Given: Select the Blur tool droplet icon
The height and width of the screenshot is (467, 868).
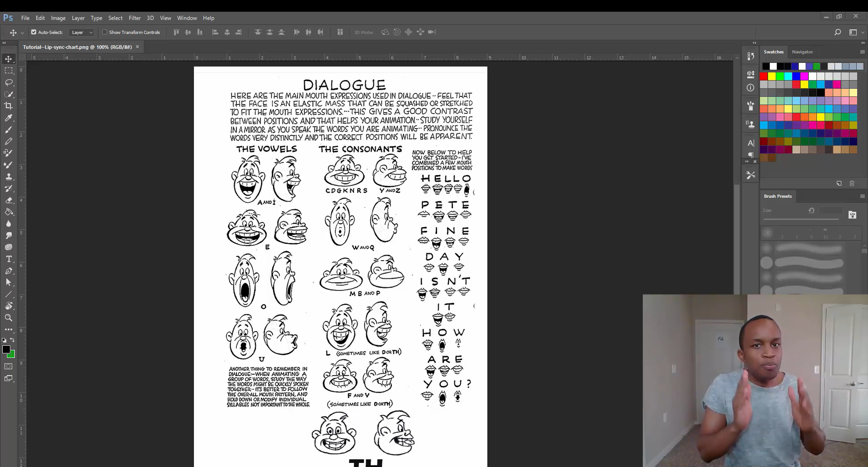Looking at the screenshot, I should 9,224.
